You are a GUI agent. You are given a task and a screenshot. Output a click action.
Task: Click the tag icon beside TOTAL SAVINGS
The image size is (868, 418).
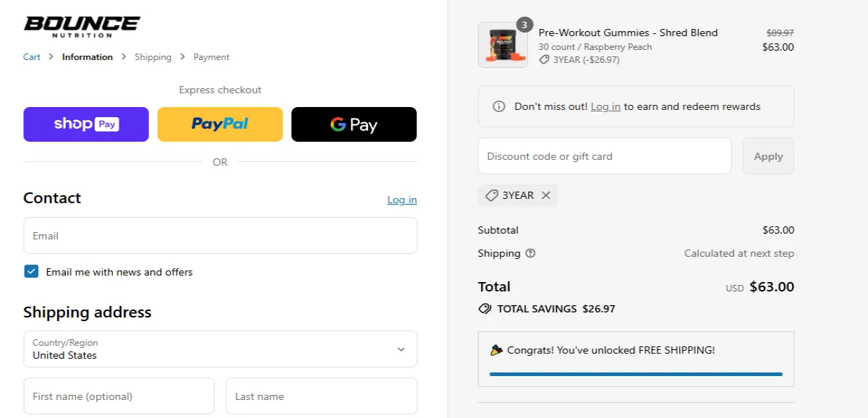click(485, 308)
